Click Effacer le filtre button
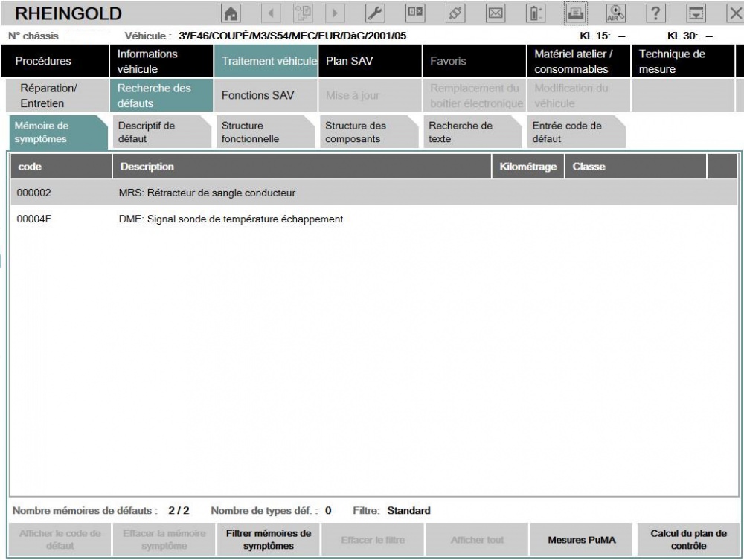Viewport: 744px width, 560px height. point(373,540)
